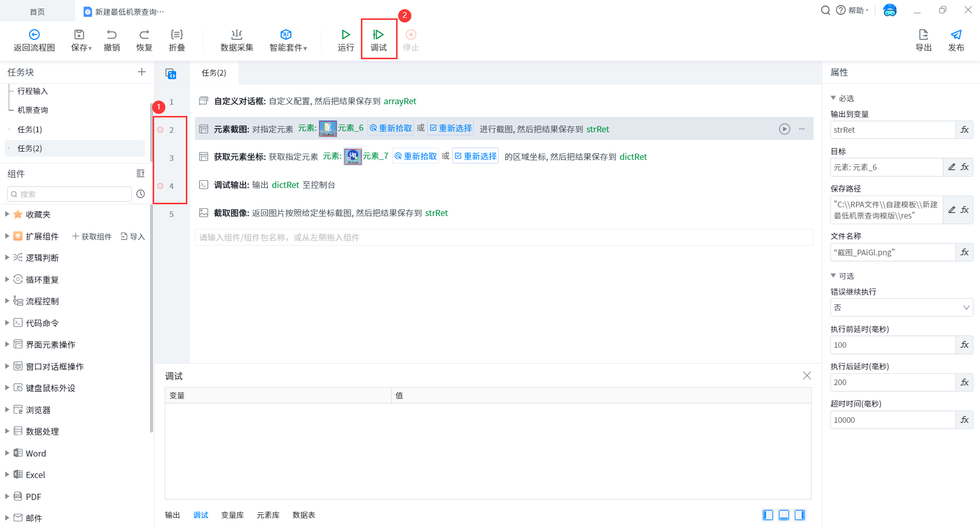Click the 返回流程图 back icon
The width and height of the screenshot is (980, 526).
tap(34, 35)
